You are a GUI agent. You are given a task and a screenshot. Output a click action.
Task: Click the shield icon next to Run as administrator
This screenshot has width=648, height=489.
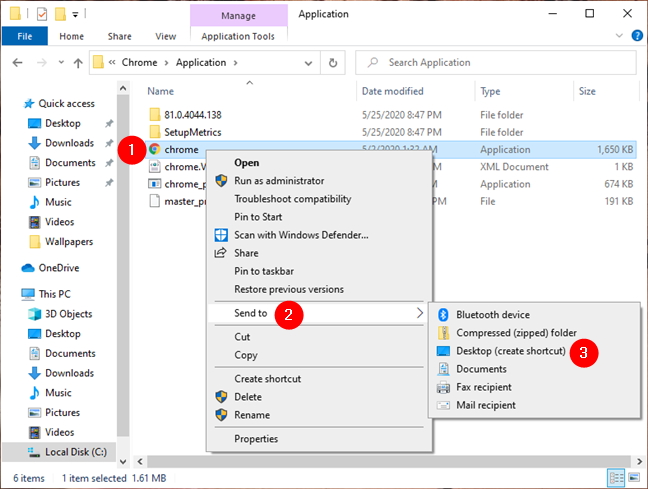click(221, 181)
